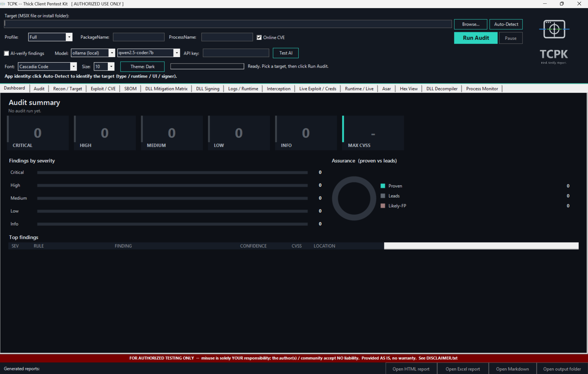This screenshot has height=374, width=588.
Task: Open the Logs / Runtime tab
Action: (243, 89)
